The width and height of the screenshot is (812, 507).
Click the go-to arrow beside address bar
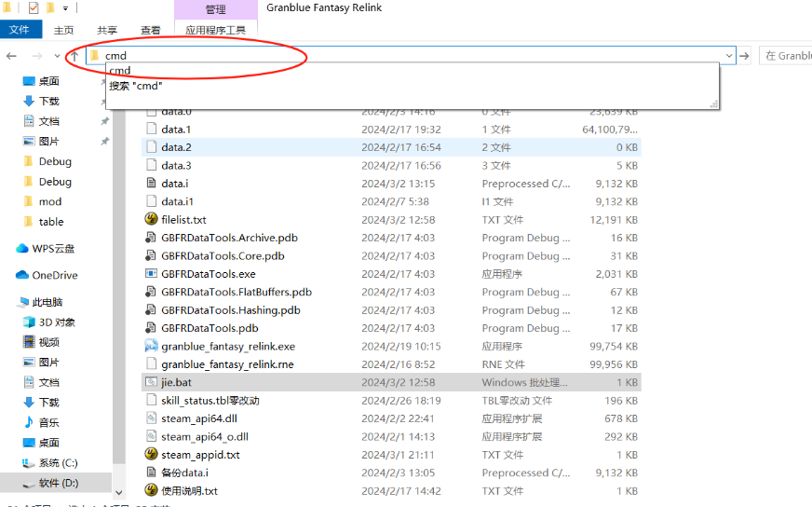[x=744, y=56]
